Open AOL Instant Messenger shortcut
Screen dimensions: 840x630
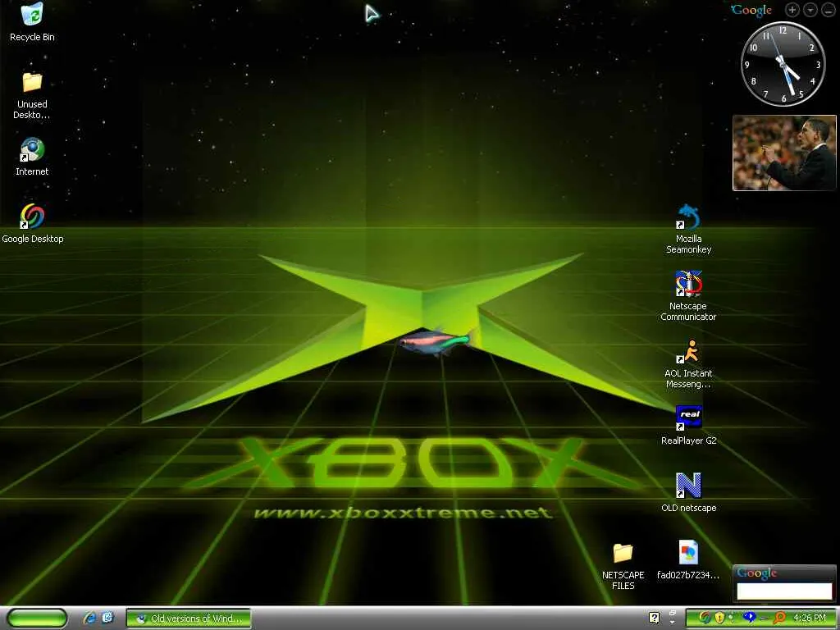pos(688,363)
